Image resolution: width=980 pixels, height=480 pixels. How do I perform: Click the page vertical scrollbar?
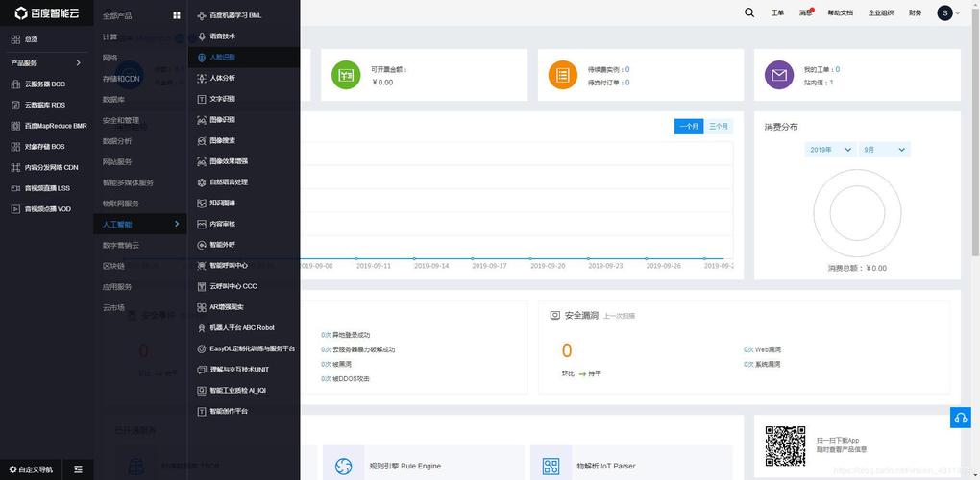coord(975,132)
